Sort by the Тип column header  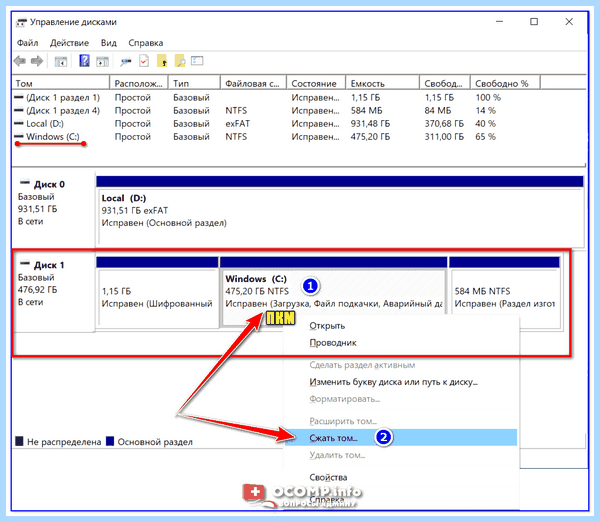tap(194, 83)
